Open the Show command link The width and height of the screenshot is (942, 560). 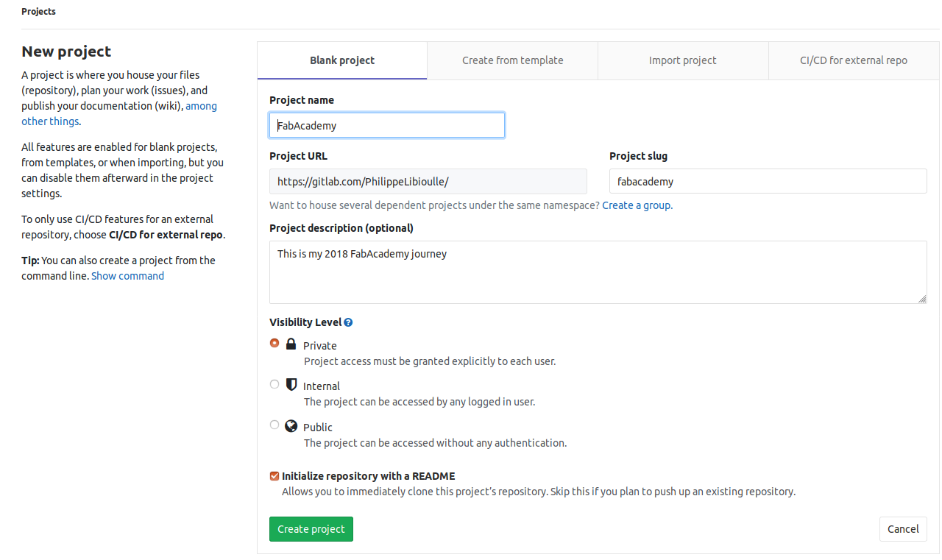coord(127,276)
